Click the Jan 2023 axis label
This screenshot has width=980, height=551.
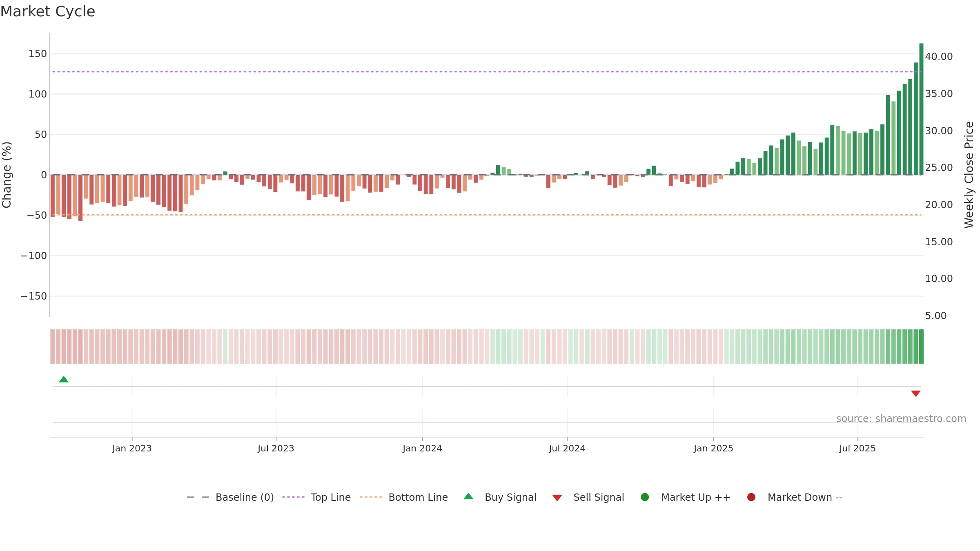pyautogui.click(x=132, y=449)
